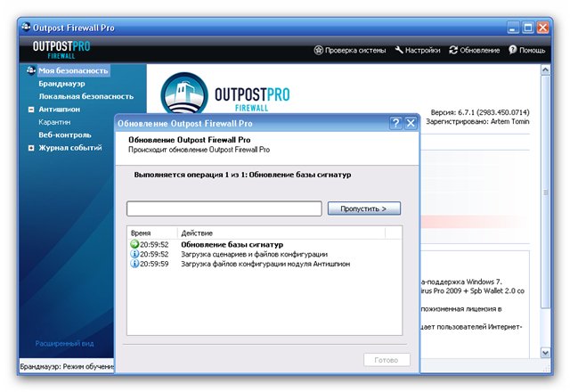
Task: Select Журнал событий in the sidebar
Action: [70, 148]
